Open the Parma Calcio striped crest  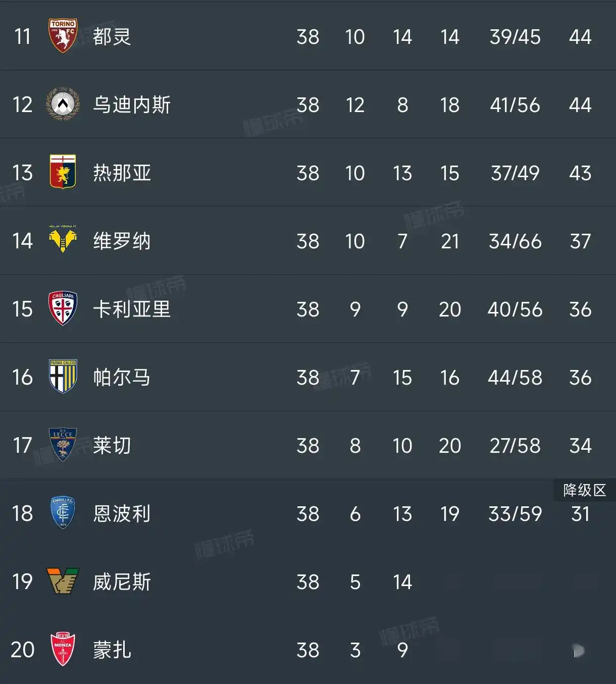63,377
